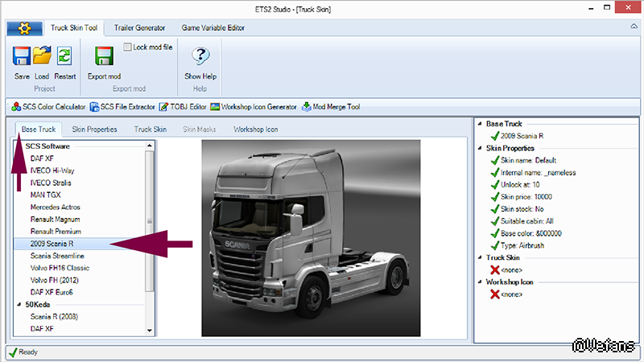
Task: Click green checkmark next to 2009 Scania R summary
Action: (495, 136)
